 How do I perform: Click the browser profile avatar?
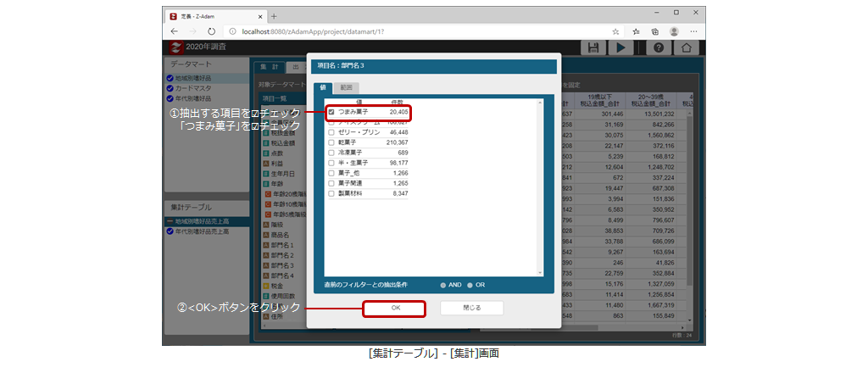[x=674, y=31]
